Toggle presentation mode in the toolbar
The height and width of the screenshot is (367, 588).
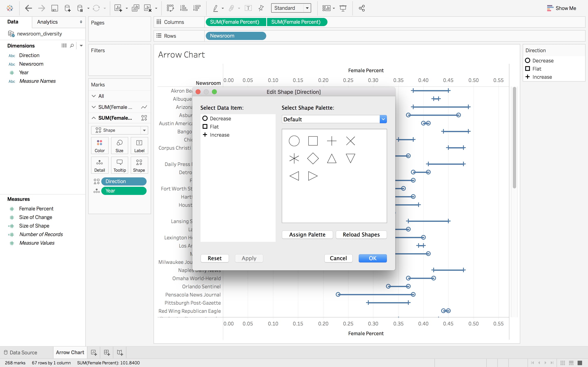343,8
